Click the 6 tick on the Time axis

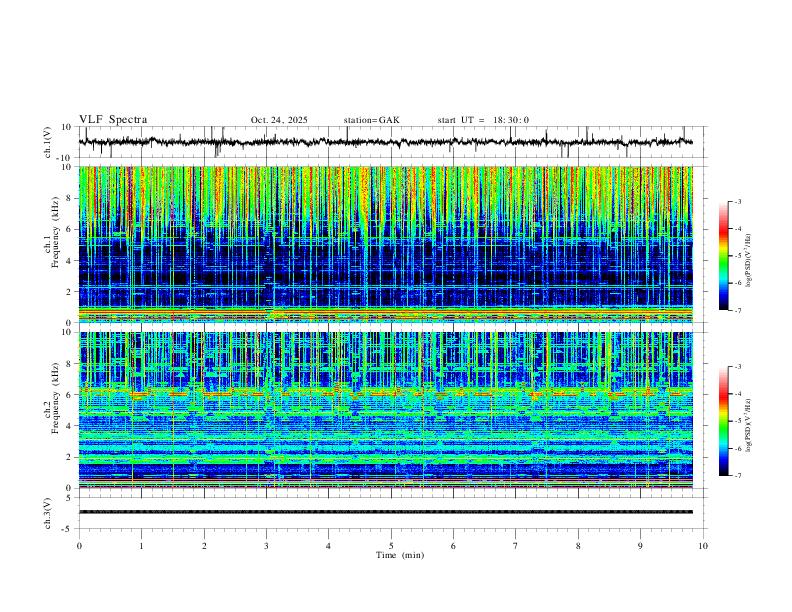point(453,546)
